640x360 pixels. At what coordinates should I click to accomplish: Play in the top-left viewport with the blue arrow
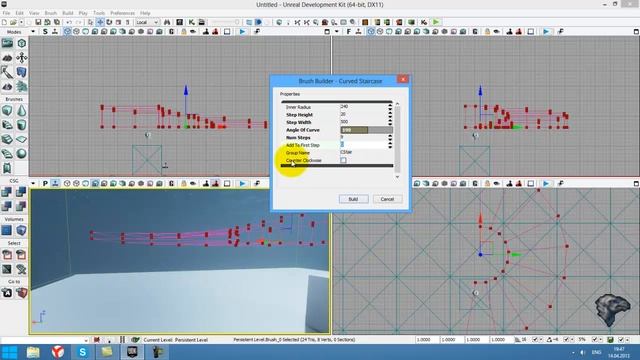point(242,31)
